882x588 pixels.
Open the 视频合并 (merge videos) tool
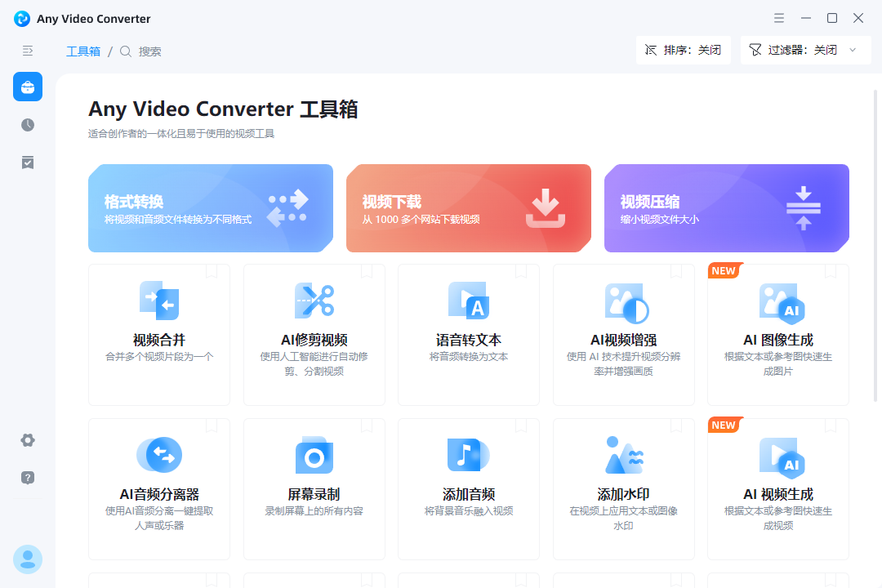(158, 333)
